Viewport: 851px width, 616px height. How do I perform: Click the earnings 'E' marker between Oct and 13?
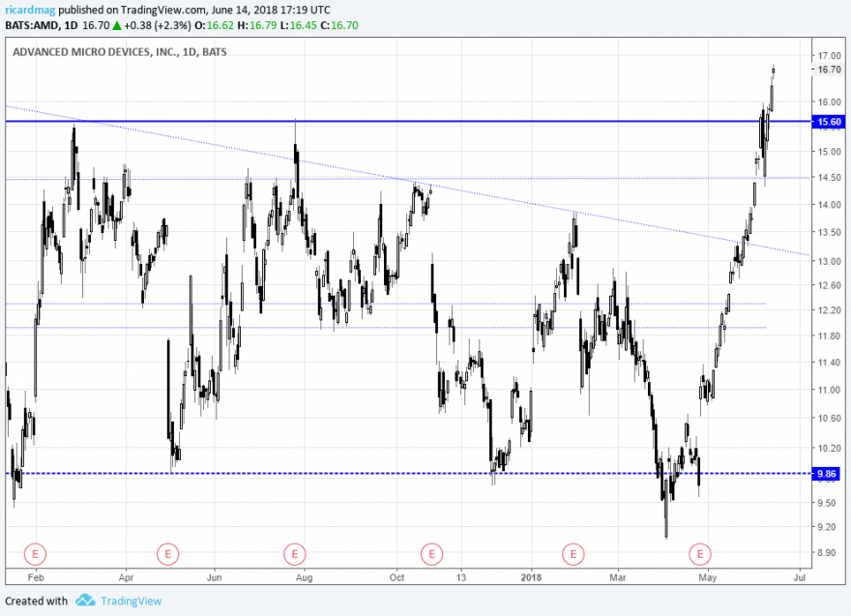coord(432,554)
